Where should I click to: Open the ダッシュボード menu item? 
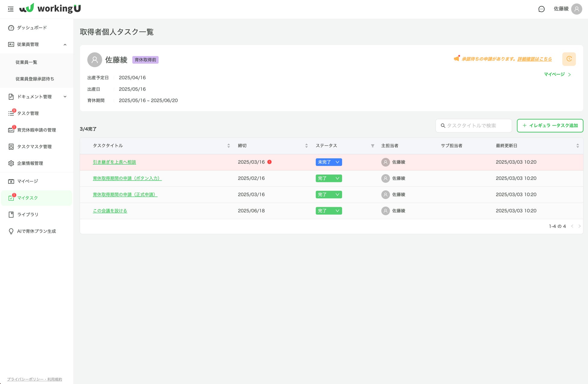32,28
